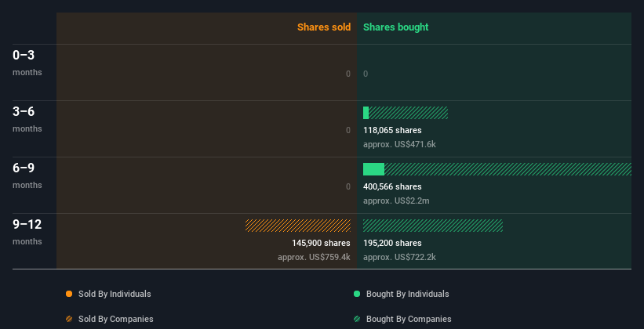This screenshot has height=329, width=644.
Task: Click the Shares bought column header
Action: pyautogui.click(x=395, y=27)
